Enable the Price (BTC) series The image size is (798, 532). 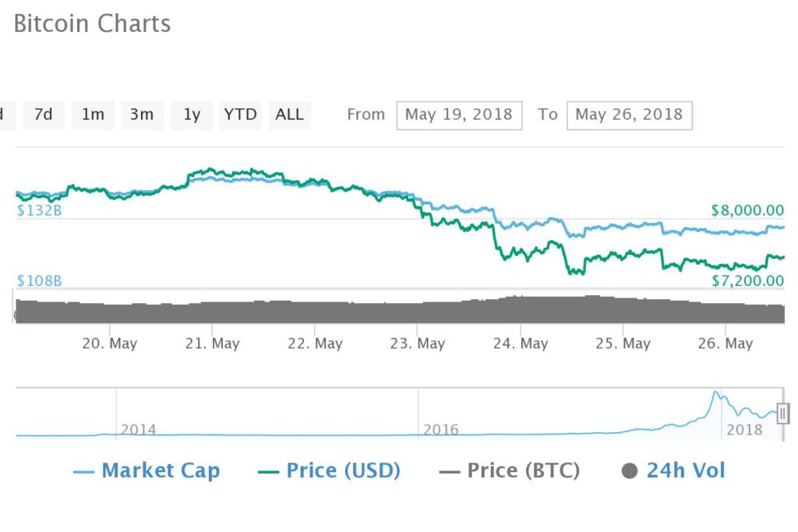[x=510, y=470]
